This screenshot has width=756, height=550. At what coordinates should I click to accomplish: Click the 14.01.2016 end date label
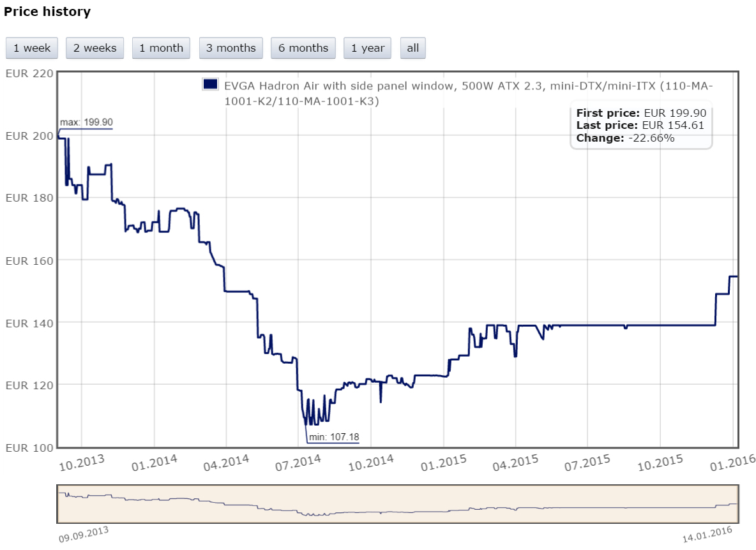707,534
